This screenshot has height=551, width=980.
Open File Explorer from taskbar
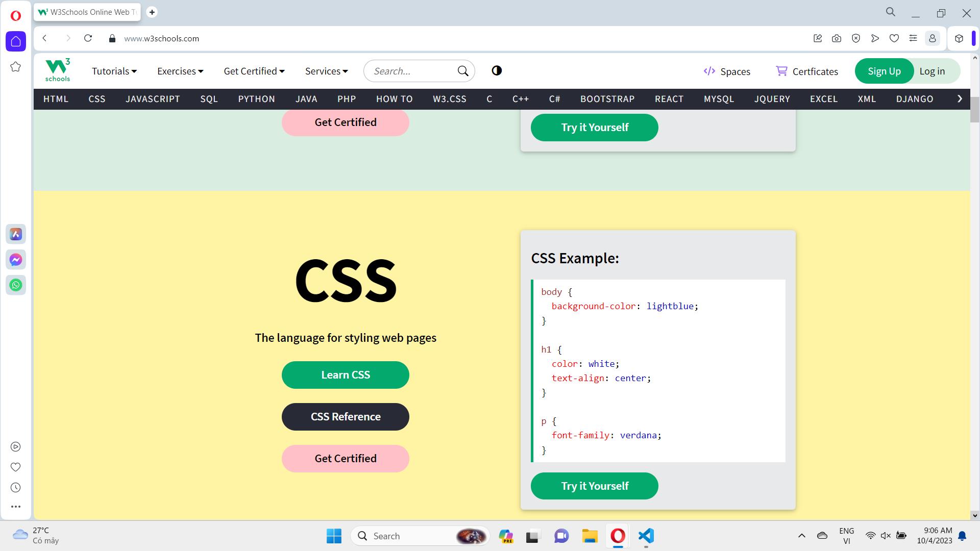pos(590,536)
